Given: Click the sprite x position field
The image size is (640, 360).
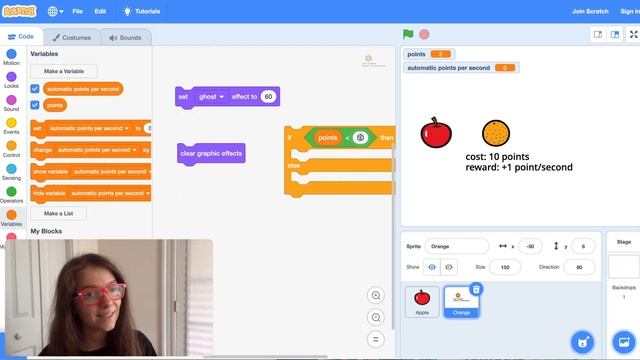Looking at the screenshot, I should pyautogui.click(x=530, y=246).
